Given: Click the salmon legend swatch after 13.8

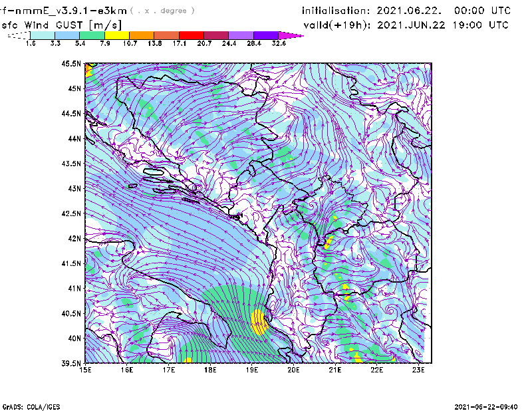Looking at the screenshot, I should point(167,35).
